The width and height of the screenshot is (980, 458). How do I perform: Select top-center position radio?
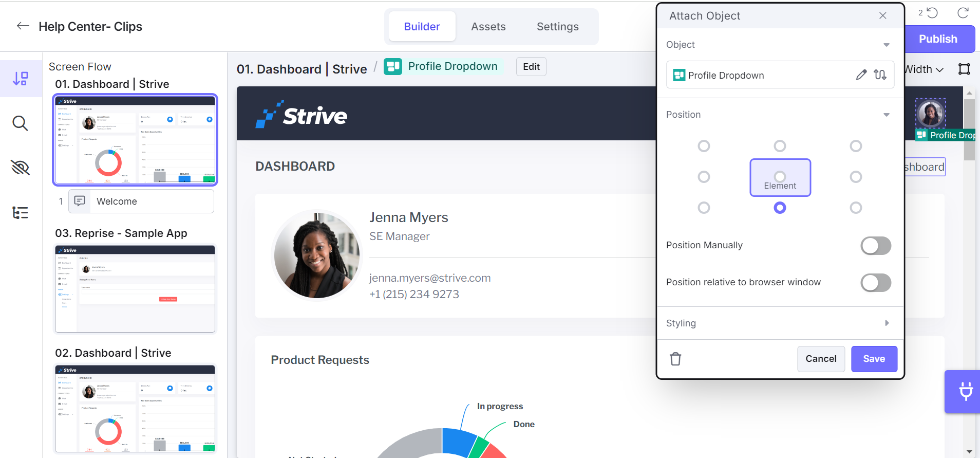(x=780, y=146)
